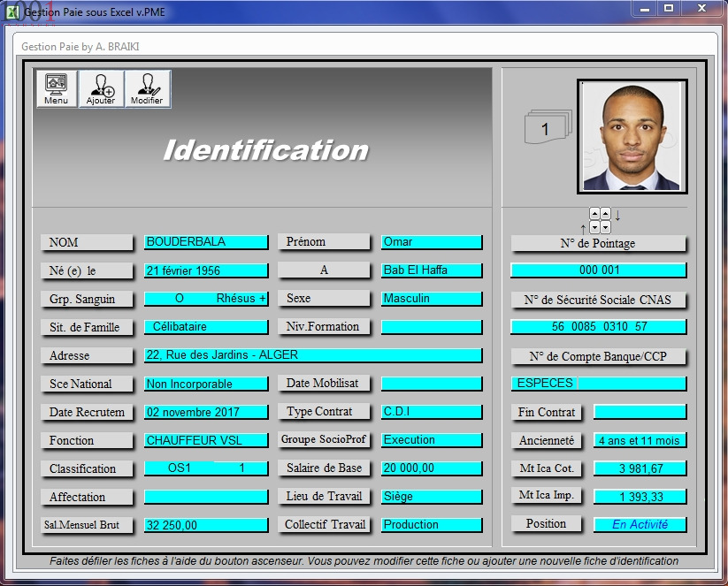Click the birthplace field Bab El Haffa
The width and height of the screenshot is (728, 586).
[x=432, y=270]
